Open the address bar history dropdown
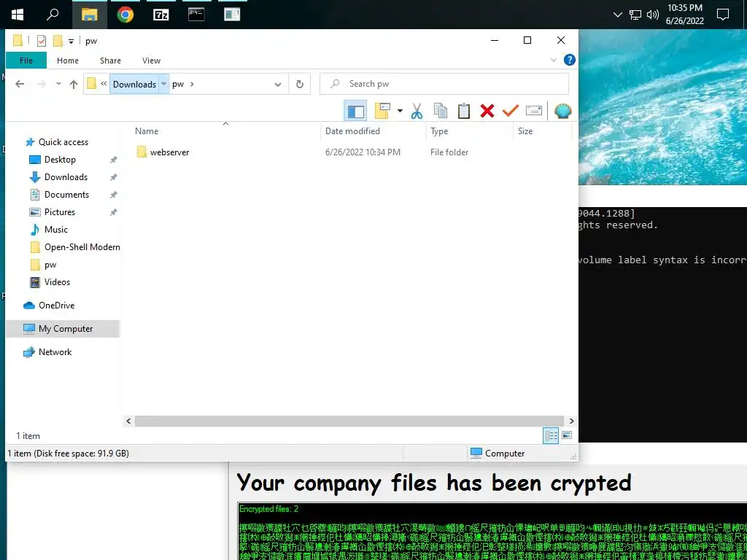Viewport: 747px width, 560px height. point(278,85)
